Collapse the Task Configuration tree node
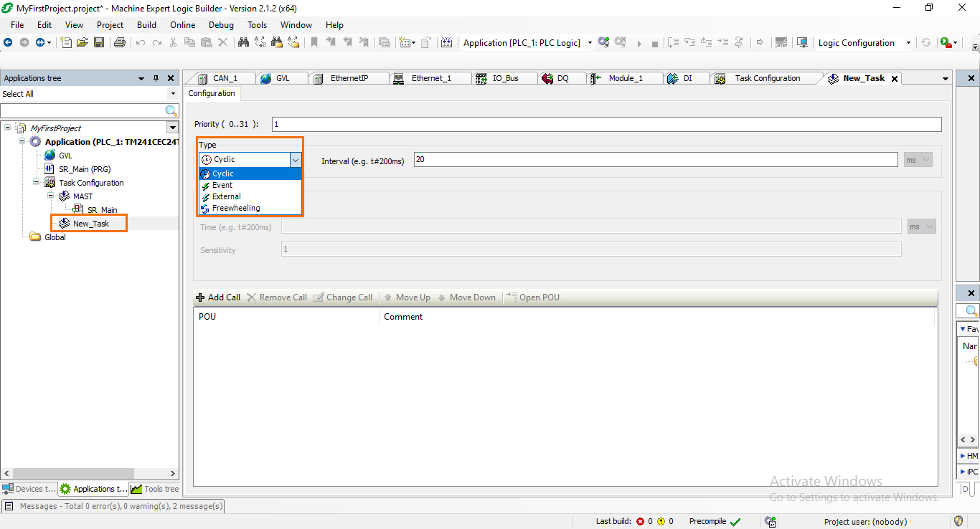The height and width of the screenshot is (529, 980). 37,182
